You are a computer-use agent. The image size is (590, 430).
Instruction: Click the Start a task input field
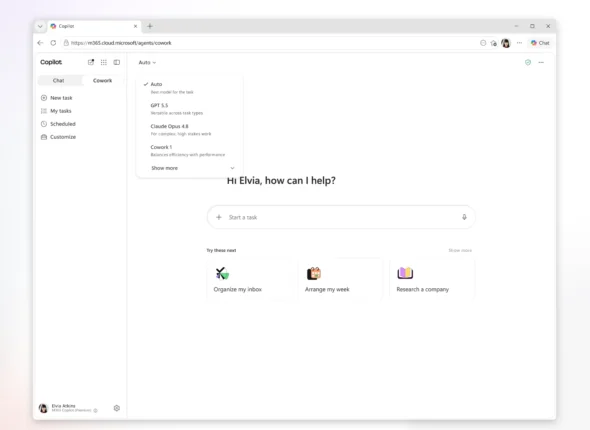[x=341, y=217]
